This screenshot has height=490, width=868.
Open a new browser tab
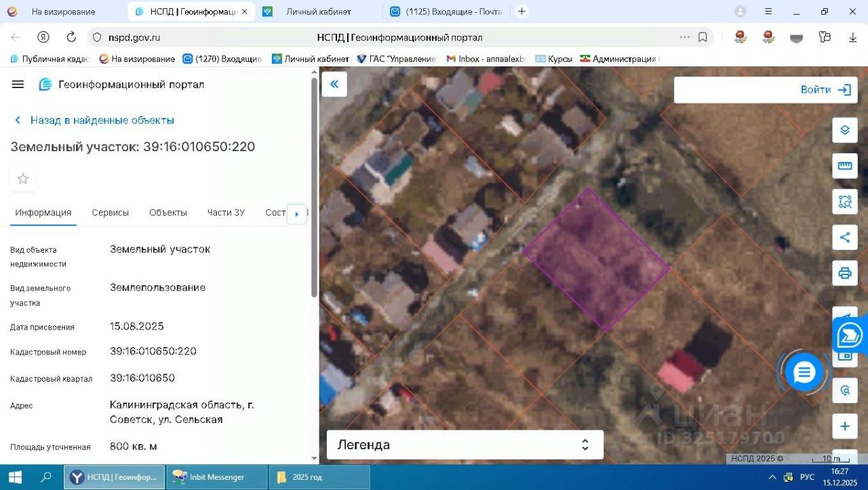tap(521, 12)
